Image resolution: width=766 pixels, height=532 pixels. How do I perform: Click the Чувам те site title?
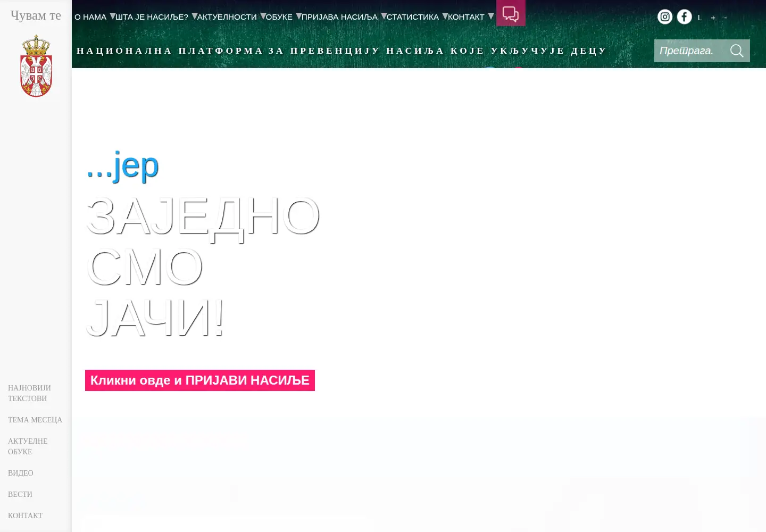coord(36,15)
